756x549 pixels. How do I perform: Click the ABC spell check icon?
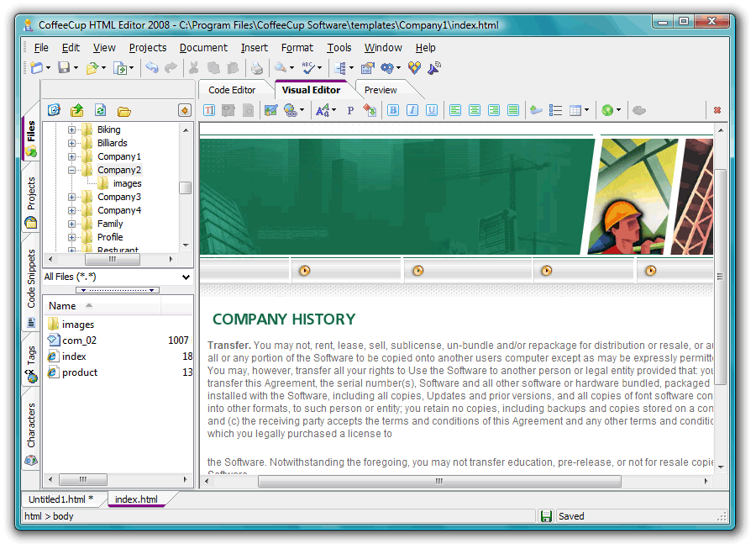click(x=307, y=68)
